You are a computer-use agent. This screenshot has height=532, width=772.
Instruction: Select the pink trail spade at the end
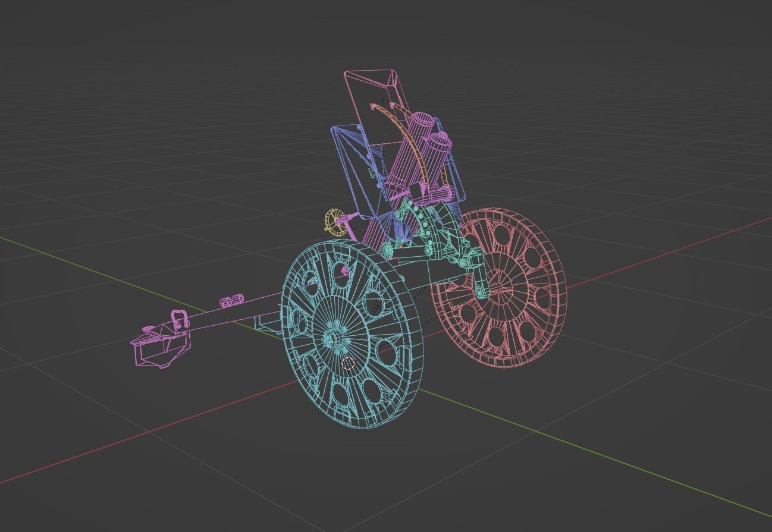click(159, 345)
